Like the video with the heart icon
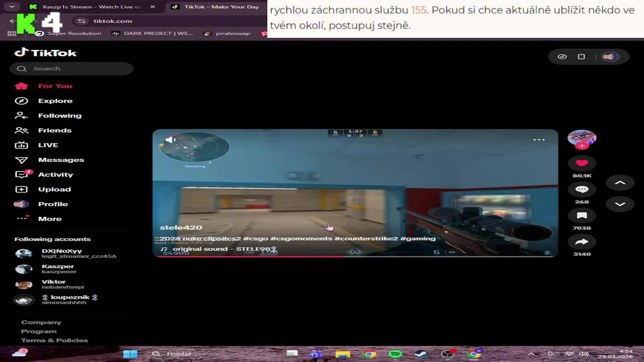The width and height of the screenshot is (644, 362). pyautogui.click(x=582, y=163)
